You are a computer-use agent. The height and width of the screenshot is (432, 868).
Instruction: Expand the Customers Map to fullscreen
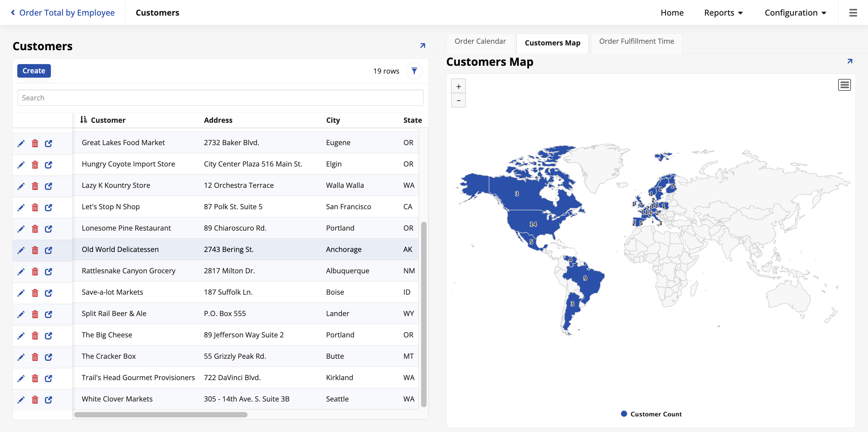tap(850, 61)
